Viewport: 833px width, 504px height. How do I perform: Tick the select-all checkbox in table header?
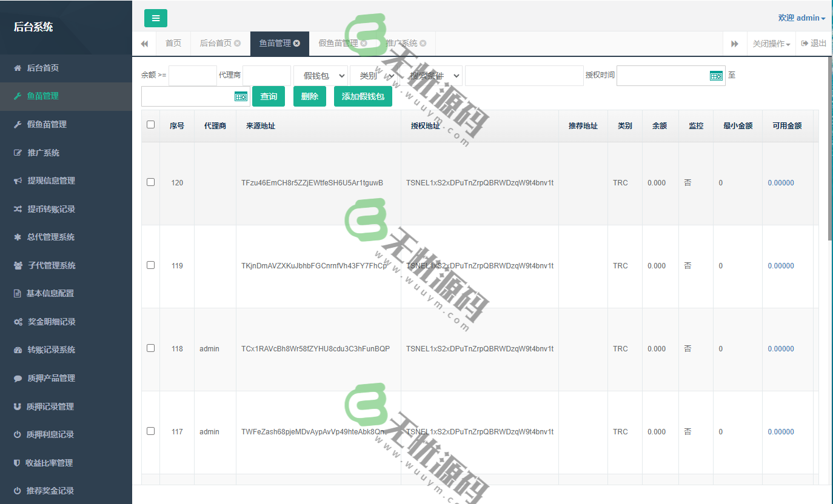click(x=151, y=125)
